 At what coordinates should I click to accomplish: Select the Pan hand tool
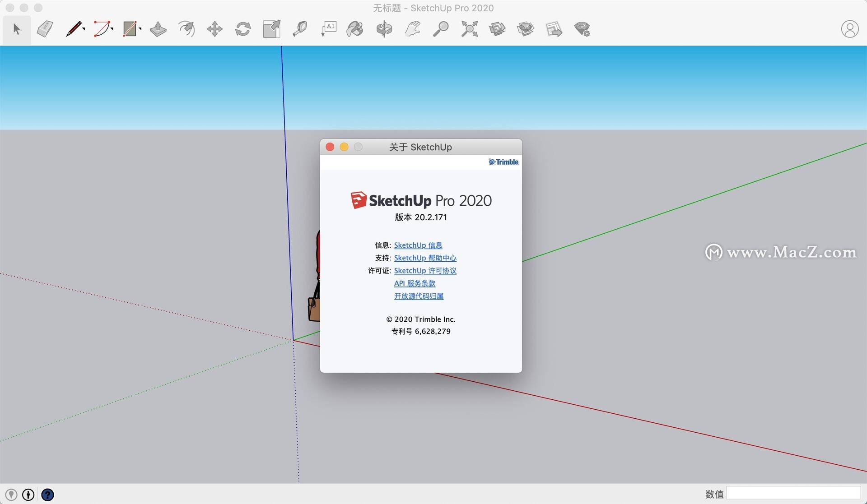pos(412,29)
